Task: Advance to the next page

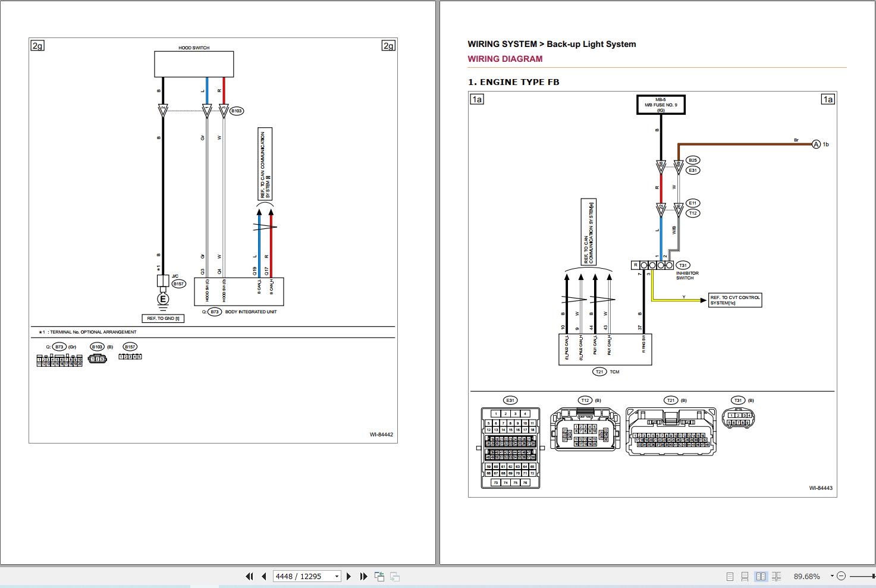Action: pos(349,576)
